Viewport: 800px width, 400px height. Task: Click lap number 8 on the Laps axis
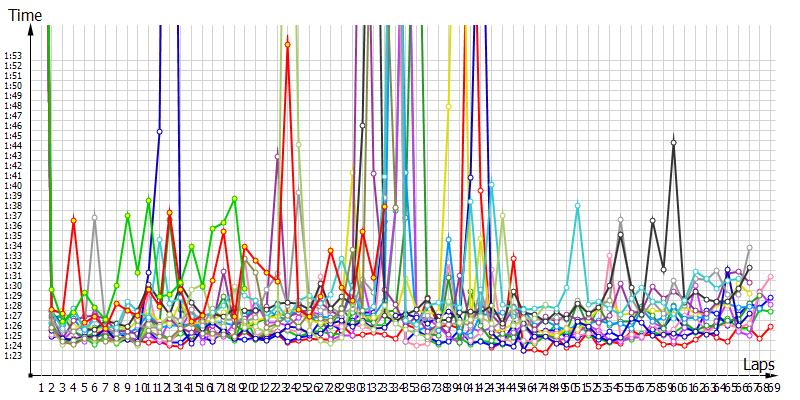click(x=116, y=388)
